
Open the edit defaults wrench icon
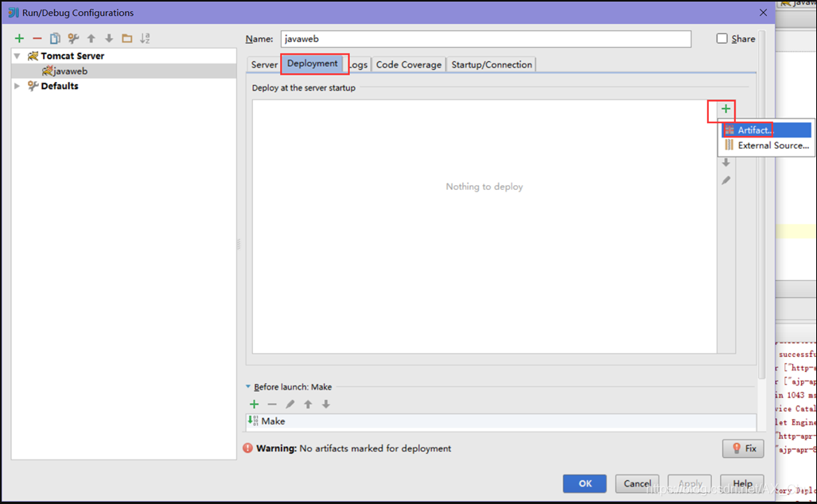(73, 38)
